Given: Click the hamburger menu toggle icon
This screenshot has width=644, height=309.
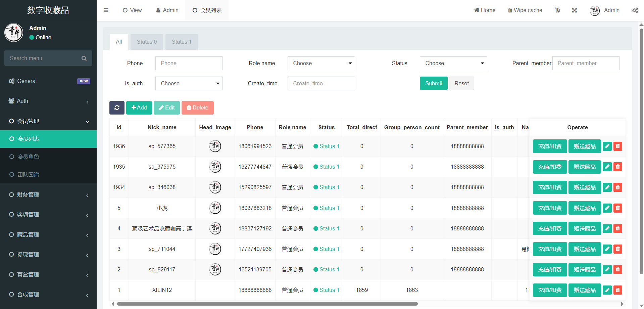Looking at the screenshot, I should (x=106, y=10).
